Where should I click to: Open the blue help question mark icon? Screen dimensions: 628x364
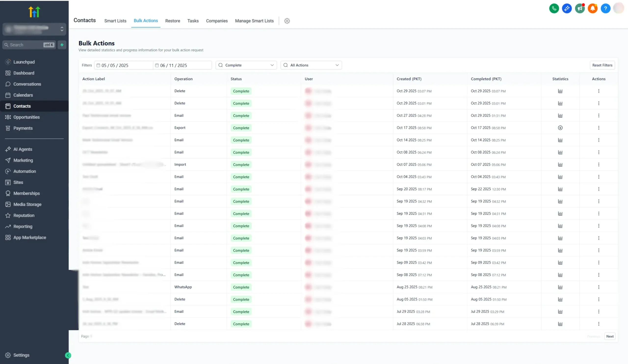click(x=605, y=9)
